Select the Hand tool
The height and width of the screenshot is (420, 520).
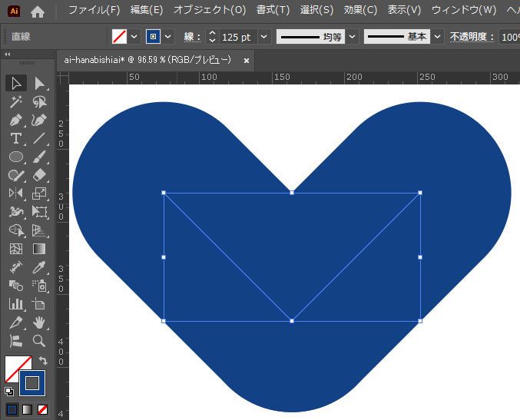tap(40, 322)
